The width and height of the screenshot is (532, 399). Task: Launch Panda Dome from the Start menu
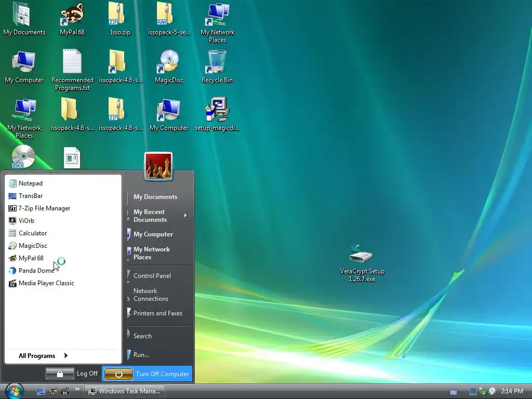(x=63, y=270)
